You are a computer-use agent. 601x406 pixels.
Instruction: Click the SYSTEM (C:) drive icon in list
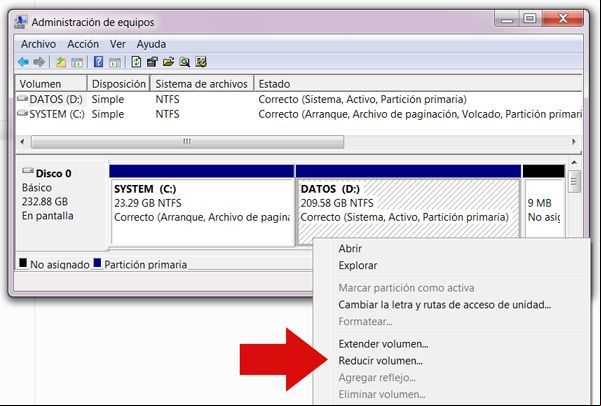click(23, 113)
